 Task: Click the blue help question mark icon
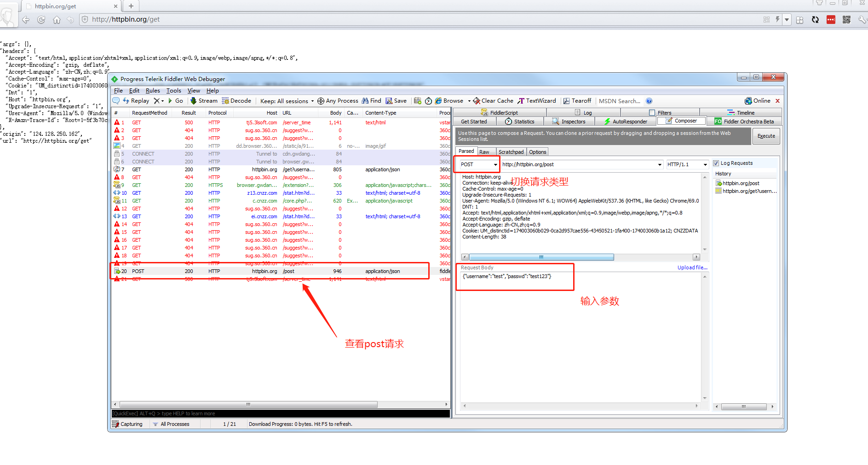649,101
